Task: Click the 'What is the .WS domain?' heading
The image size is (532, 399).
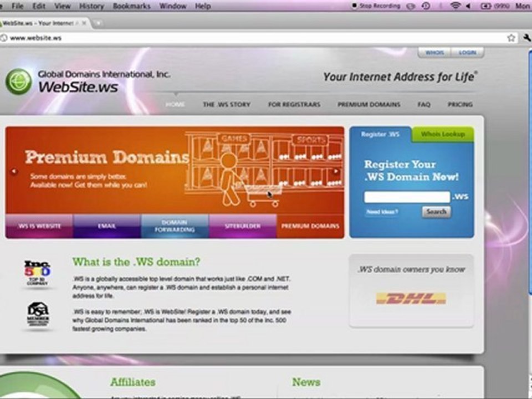Action: point(136,262)
